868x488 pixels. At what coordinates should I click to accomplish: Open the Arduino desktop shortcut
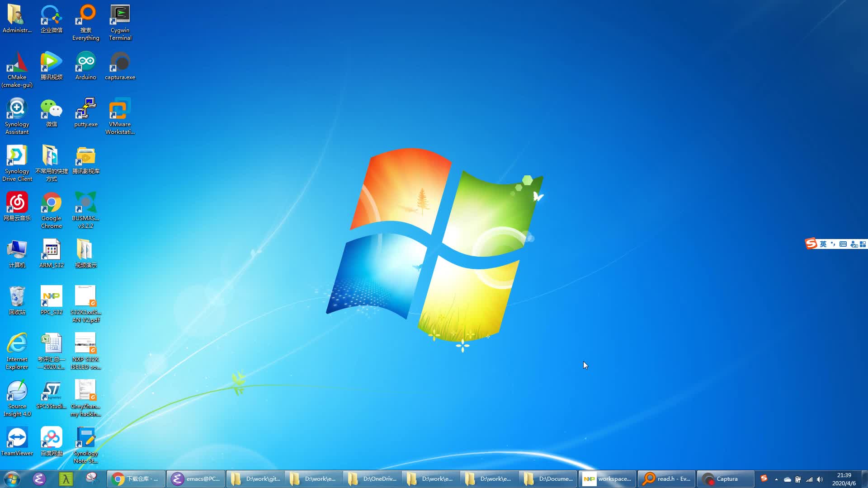coord(86,66)
